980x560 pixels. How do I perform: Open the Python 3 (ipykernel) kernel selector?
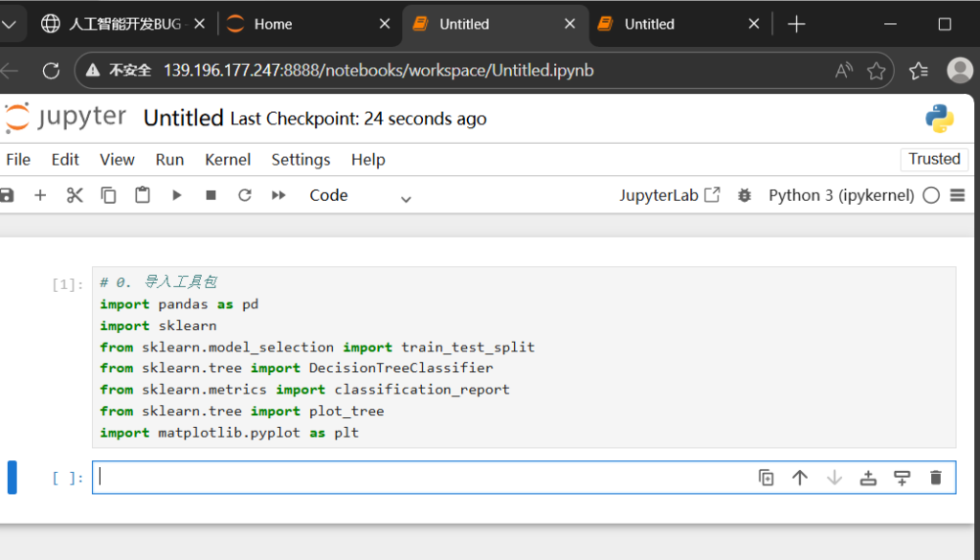click(841, 195)
